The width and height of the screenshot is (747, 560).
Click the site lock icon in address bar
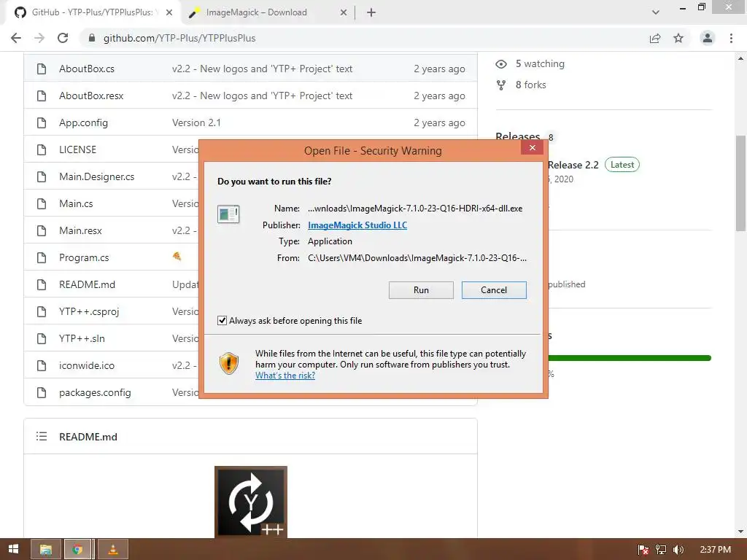(x=92, y=38)
